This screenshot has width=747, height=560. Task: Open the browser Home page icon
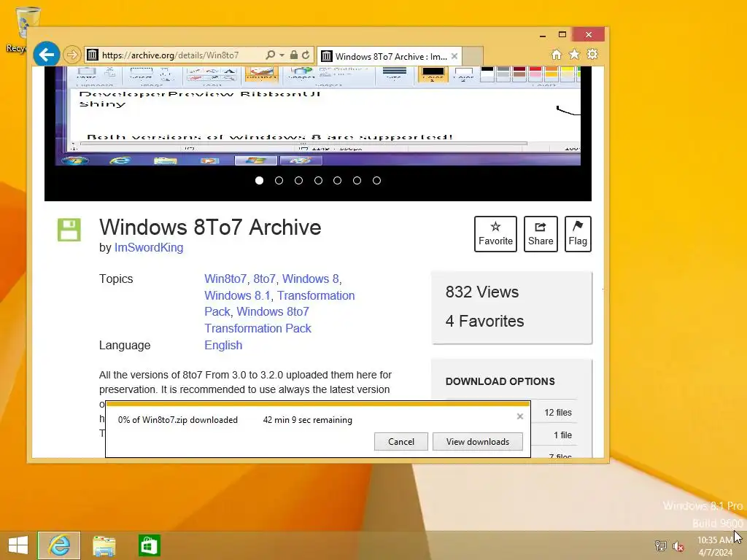pyautogui.click(x=557, y=55)
